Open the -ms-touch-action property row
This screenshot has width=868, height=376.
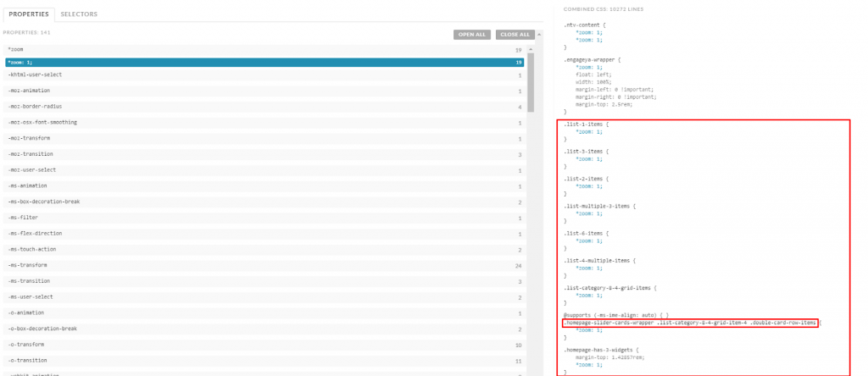[264, 250]
